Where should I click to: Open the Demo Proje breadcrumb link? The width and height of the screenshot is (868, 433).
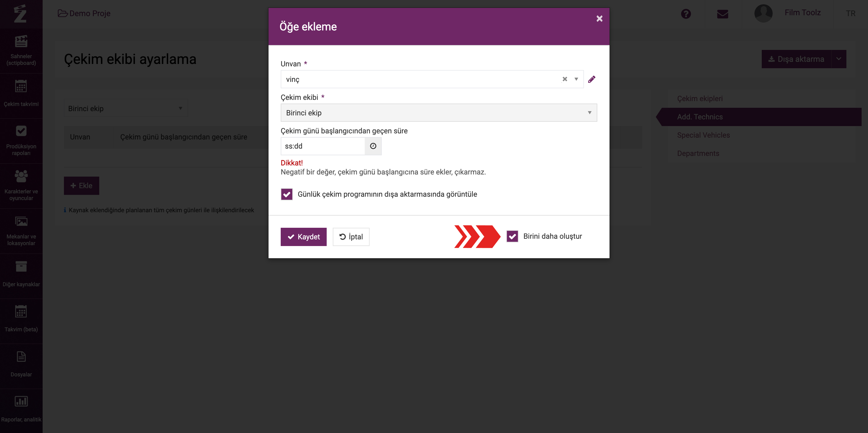click(84, 13)
